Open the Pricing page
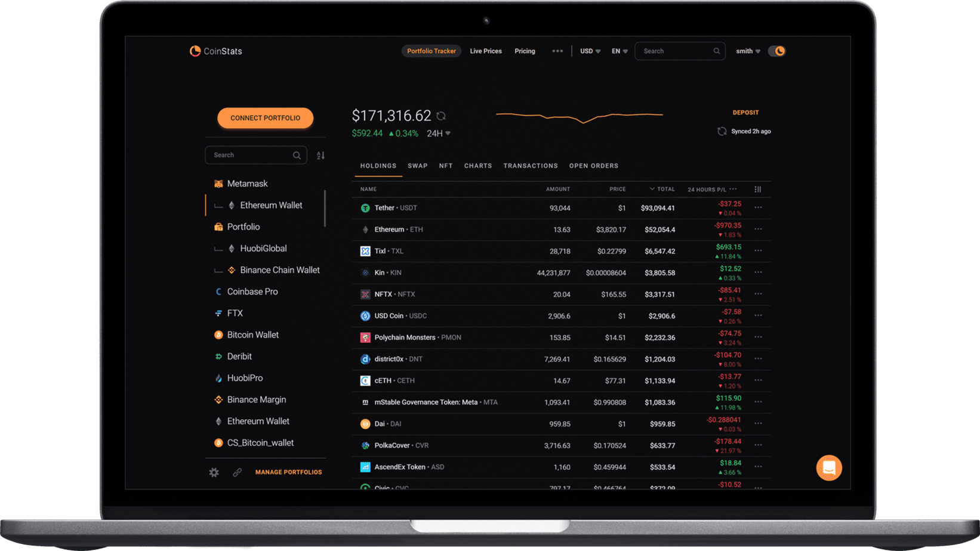Screen dimensions: 980x551 [525, 51]
